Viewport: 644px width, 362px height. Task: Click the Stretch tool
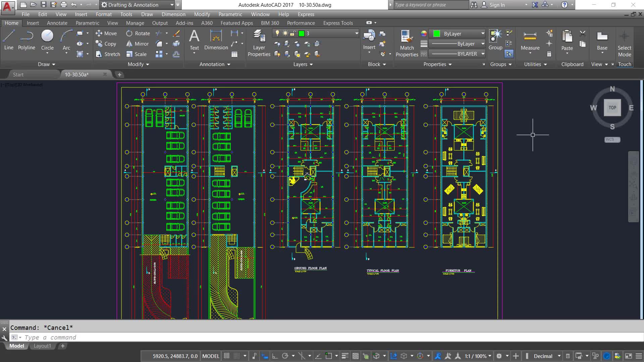tap(108, 54)
